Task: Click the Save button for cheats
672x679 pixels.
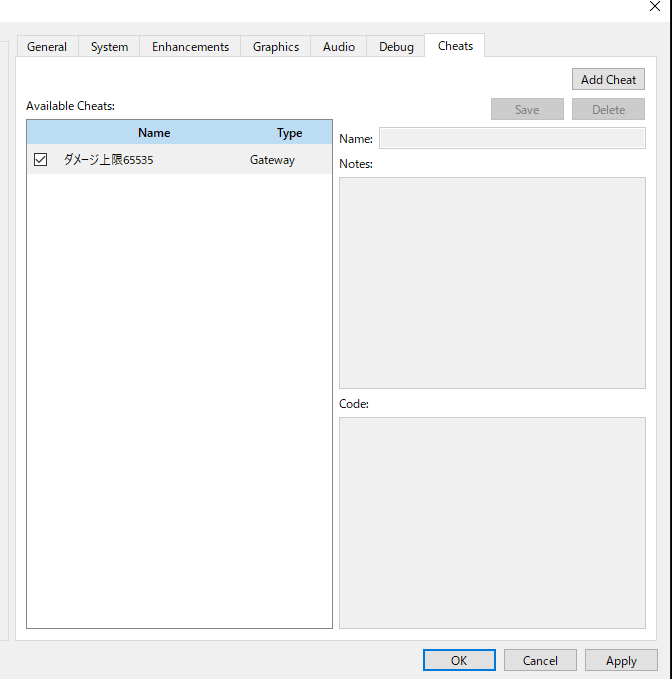Action: tap(527, 110)
